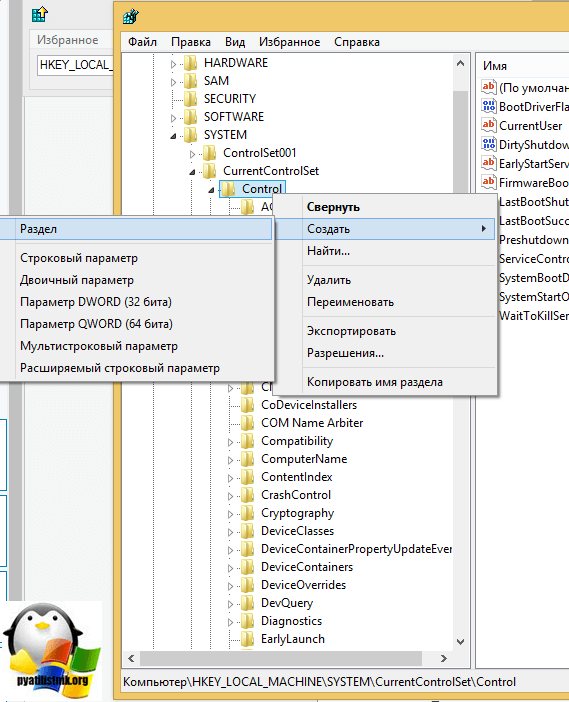
Task: Click the string icon next to EarlyStartServices
Action: click(x=488, y=163)
